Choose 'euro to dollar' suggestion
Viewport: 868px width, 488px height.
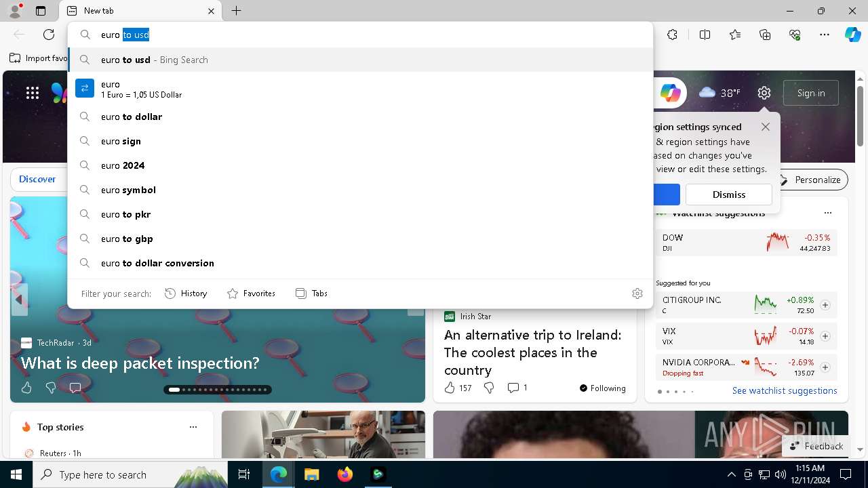pyautogui.click(x=360, y=117)
